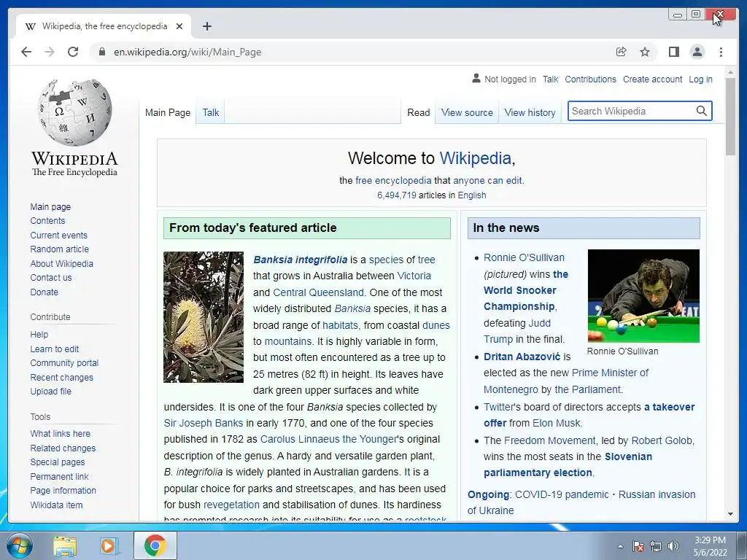Viewport: 747px width, 560px height.
Task: Select the Read tab
Action: (x=418, y=112)
